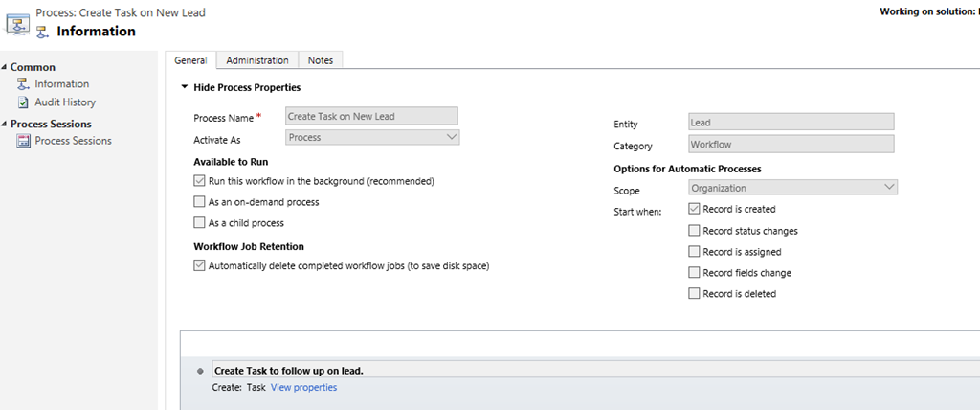Enable As a child process checkbox
The image size is (980, 410).
(199, 223)
